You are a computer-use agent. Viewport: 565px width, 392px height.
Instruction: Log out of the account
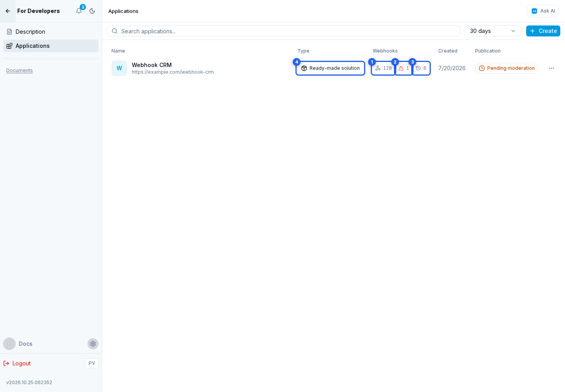[17, 363]
